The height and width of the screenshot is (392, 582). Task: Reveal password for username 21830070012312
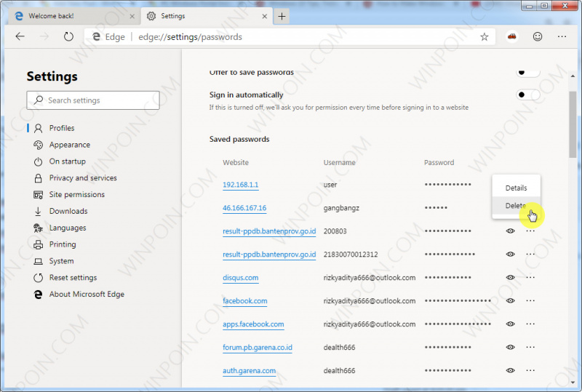pos(511,255)
